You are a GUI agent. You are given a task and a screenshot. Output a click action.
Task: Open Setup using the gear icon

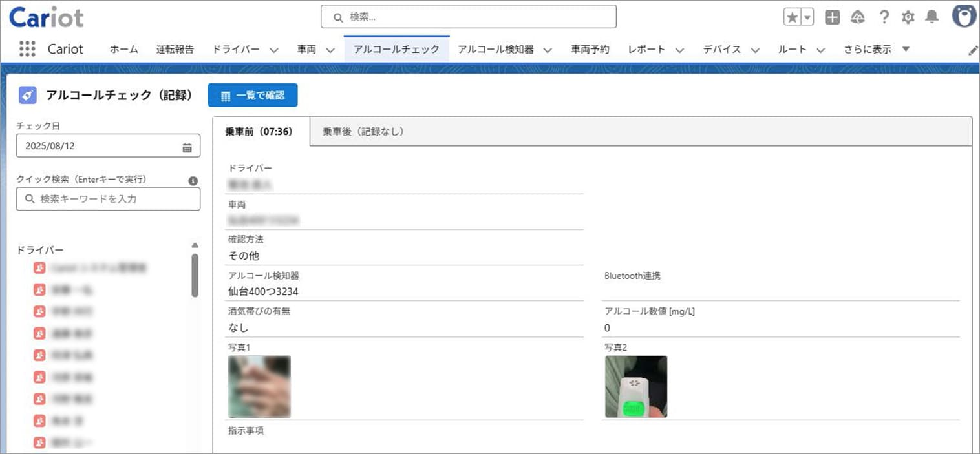(908, 17)
